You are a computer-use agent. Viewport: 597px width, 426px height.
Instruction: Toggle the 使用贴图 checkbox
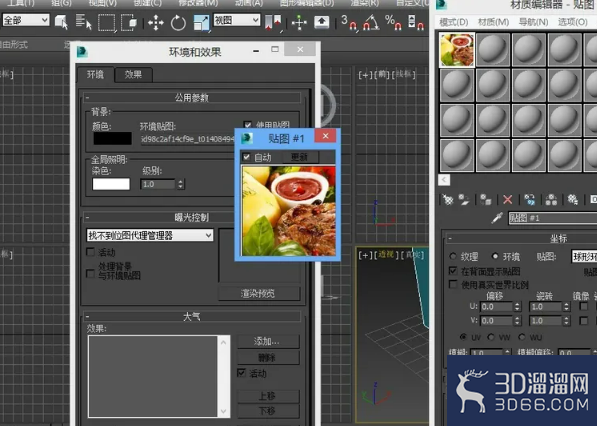247,124
